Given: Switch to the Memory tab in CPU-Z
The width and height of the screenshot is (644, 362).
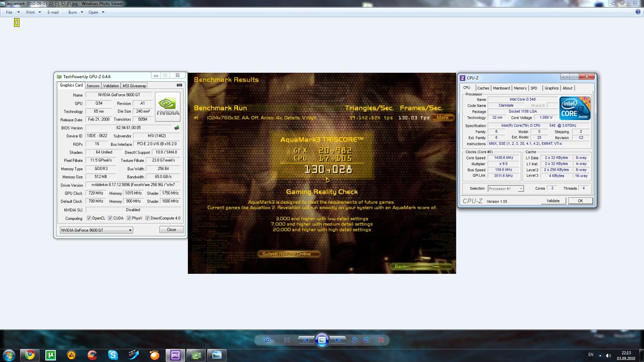Looking at the screenshot, I should click(520, 88).
